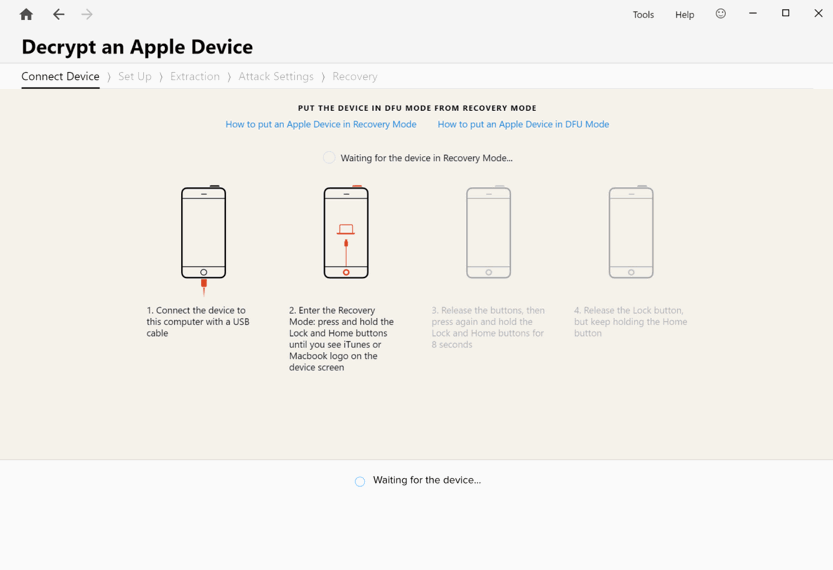Open the smiley face feedback icon
The width and height of the screenshot is (833, 570).
tap(720, 14)
